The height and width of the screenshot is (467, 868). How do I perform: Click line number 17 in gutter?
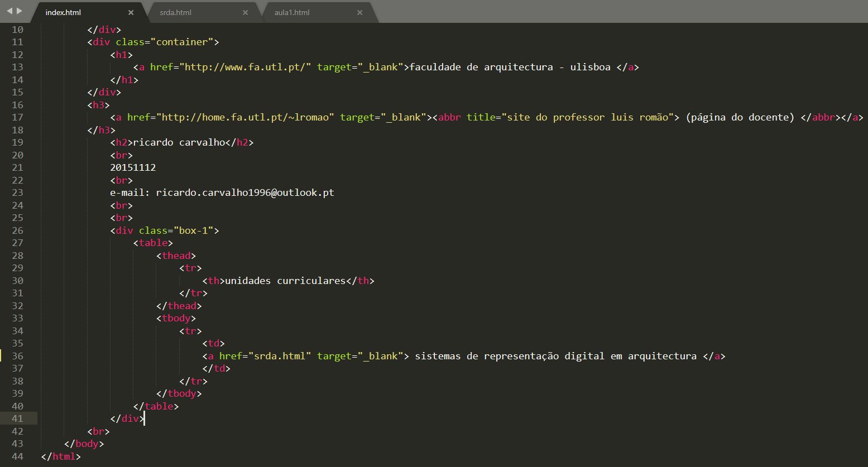[x=18, y=117]
